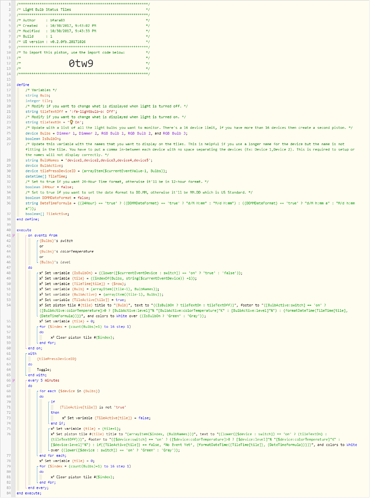
Task: Open the DateTimeFormula string variable definition
Action: click(190, 206)
